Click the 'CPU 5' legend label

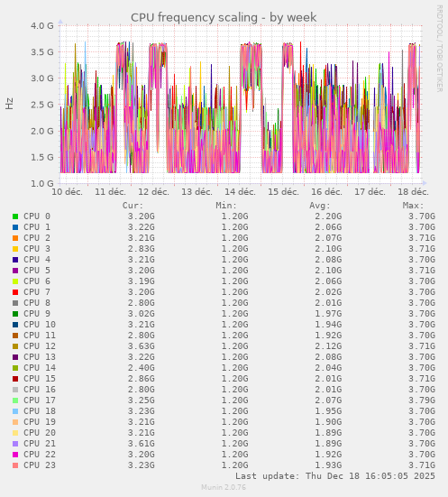pyautogui.click(x=37, y=271)
